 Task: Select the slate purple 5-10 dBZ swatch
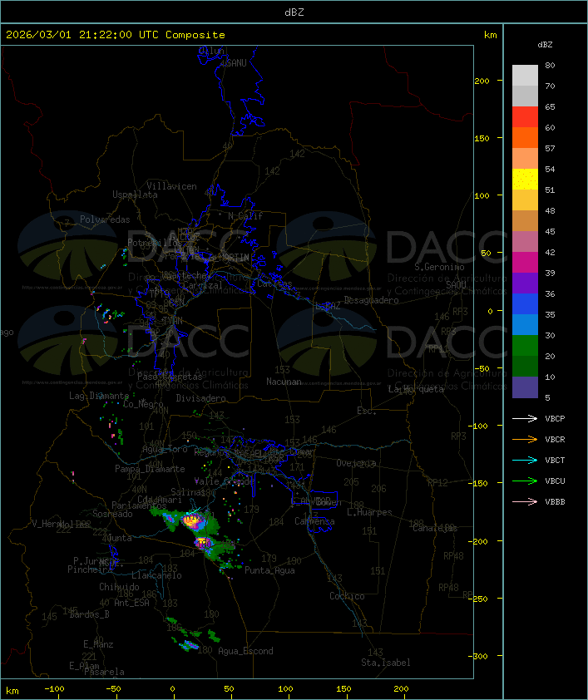click(525, 387)
